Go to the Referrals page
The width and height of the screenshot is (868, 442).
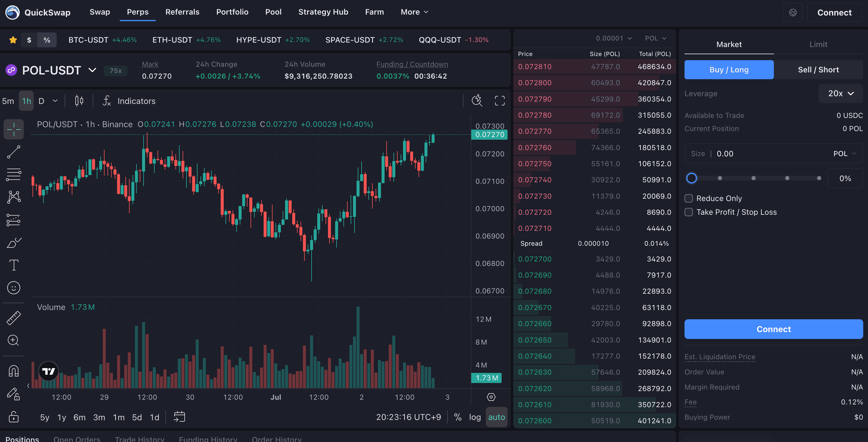coord(182,12)
